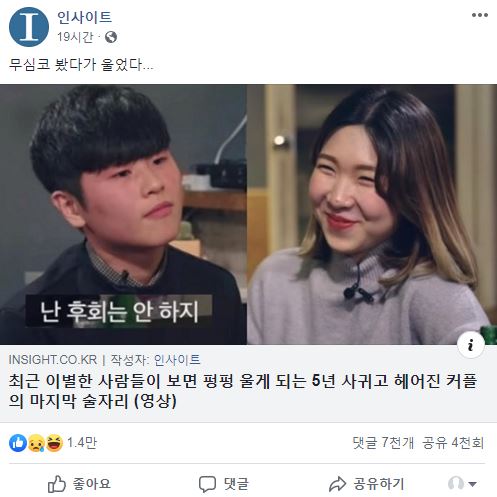Click the laughing Haha reaction emoji
The width and height of the screenshot is (497, 497).
(x=54, y=443)
